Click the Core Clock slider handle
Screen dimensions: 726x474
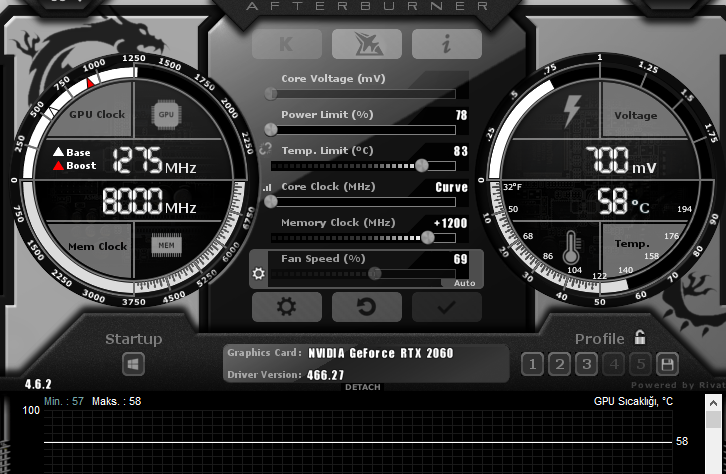[271, 202]
